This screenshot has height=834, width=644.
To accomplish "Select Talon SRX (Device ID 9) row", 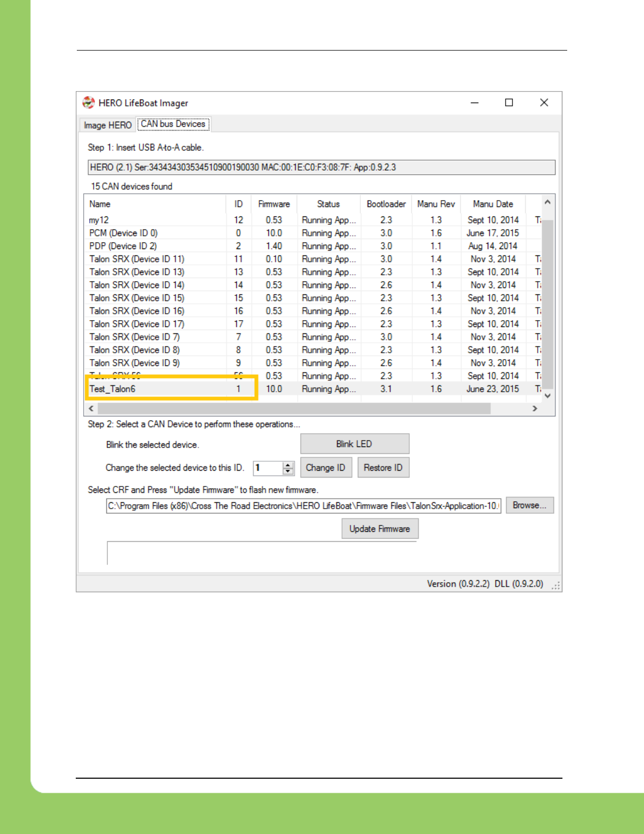I will [313, 363].
